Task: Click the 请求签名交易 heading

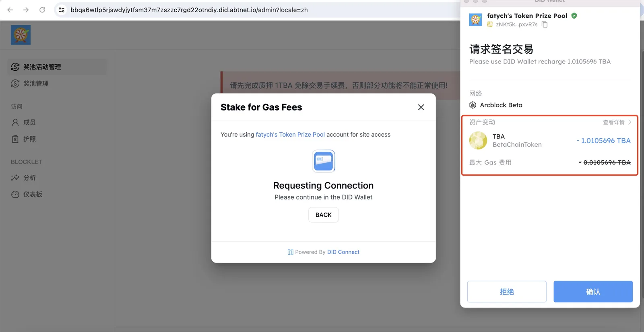Action: pos(501,49)
